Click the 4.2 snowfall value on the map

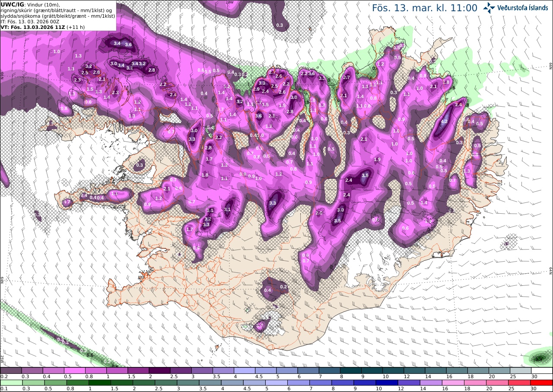click(x=444, y=122)
